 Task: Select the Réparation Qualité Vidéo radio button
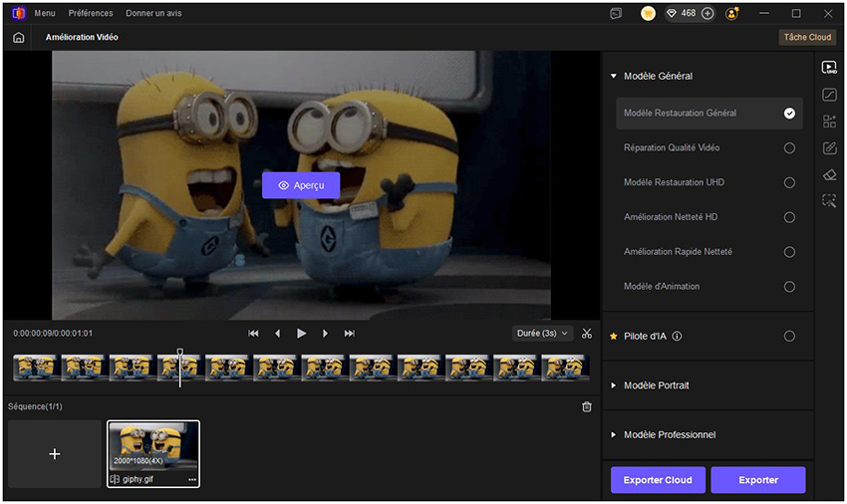tap(789, 147)
